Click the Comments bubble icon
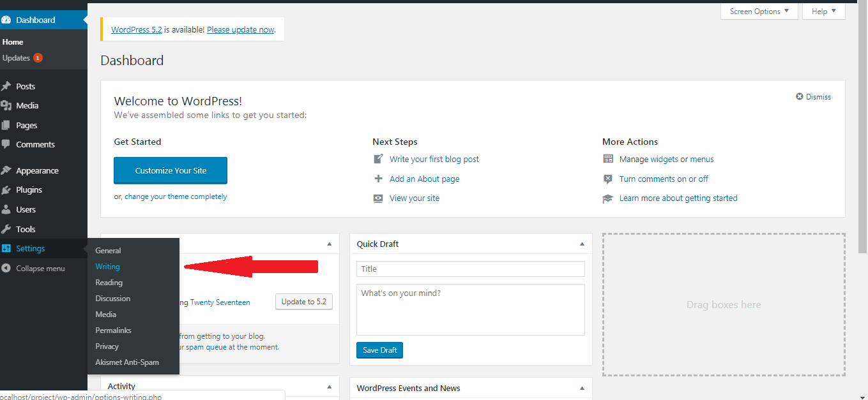This screenshot has width=868, height=400. pos(6,144)
